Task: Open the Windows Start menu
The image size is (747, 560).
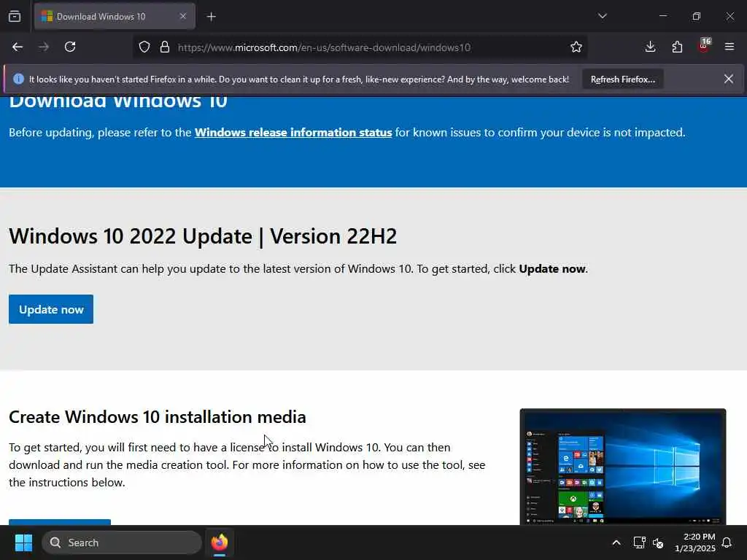Action: coord(23,542)
